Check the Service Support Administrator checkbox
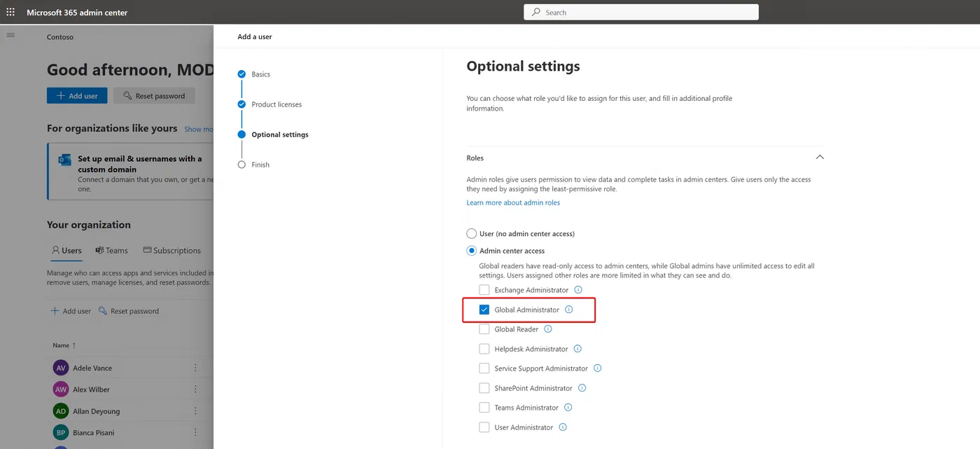The image size is (980, 449). pyautogui.click(x=484, y=368)
